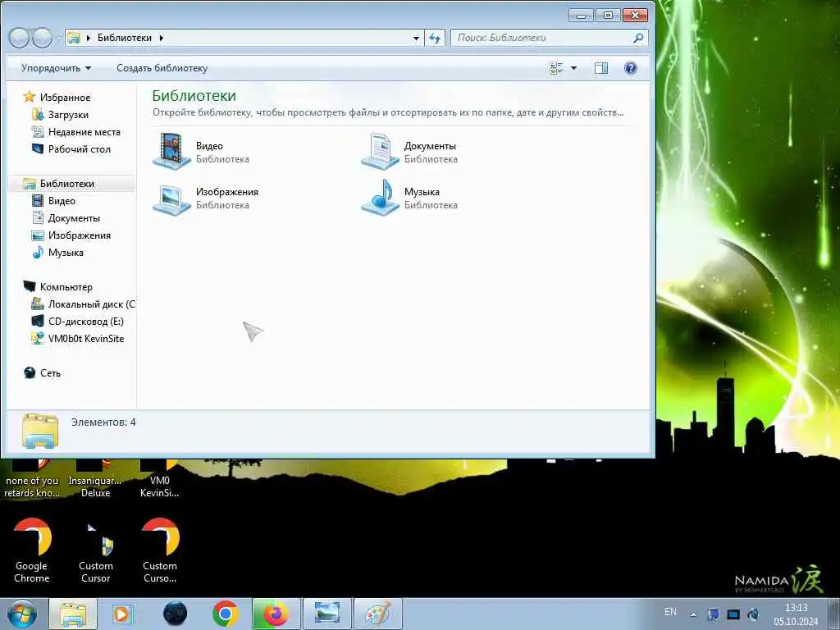Select Изображения under Библиотеки in sidebar

click(71, 235)
